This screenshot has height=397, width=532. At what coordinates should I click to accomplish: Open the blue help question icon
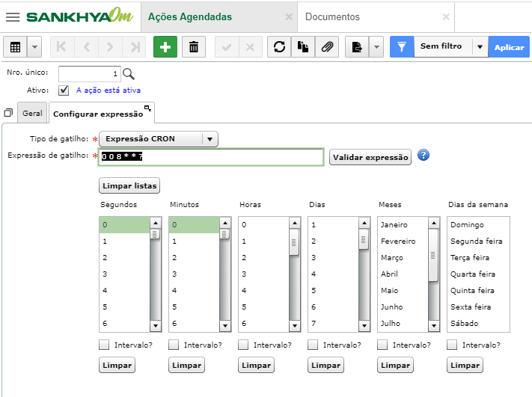[x=424, y=156]
